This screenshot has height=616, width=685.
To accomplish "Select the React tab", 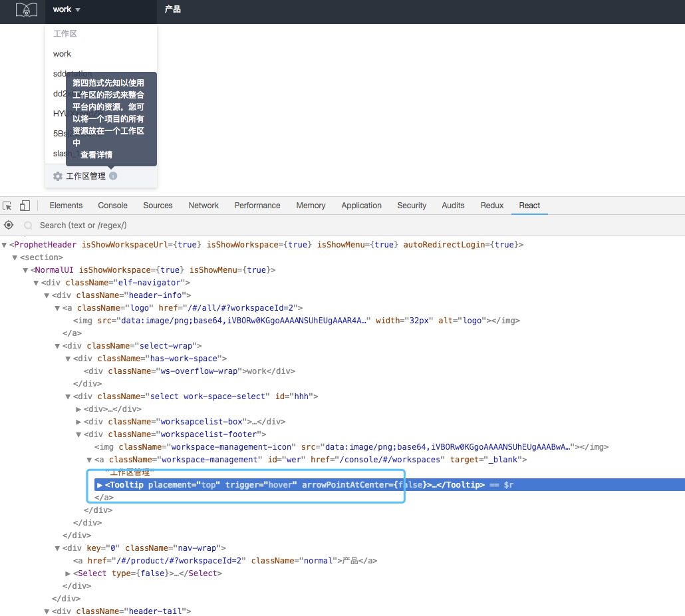I will [529, 206].
